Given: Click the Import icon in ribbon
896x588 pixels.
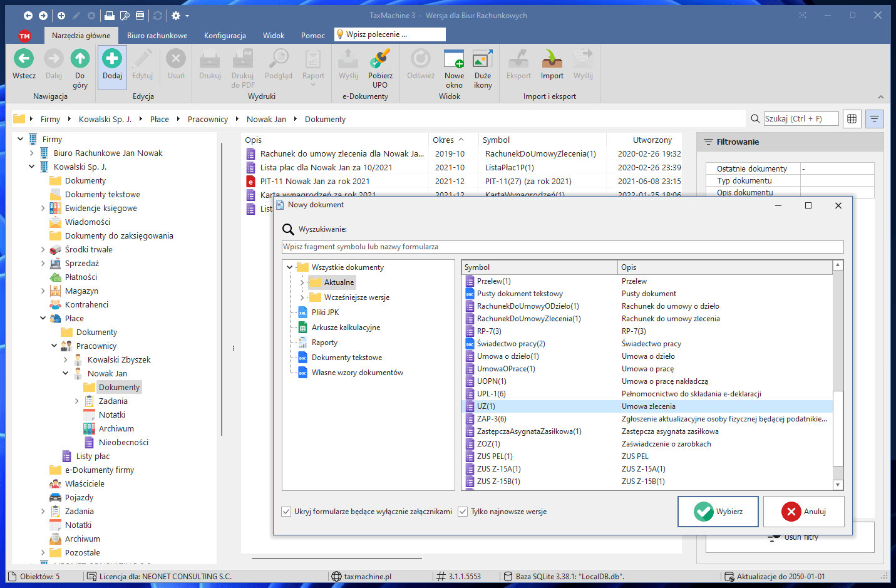Looking at the screenshot, I should (552, 59).
